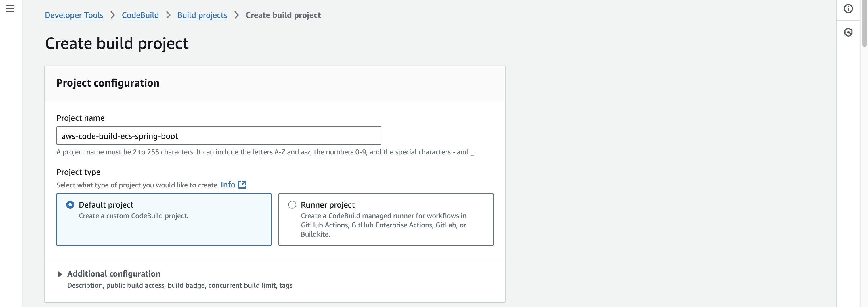Viewport: 868px width, 307px height.
Task: Click the project name character rules hint text
Action: (266, 152)
